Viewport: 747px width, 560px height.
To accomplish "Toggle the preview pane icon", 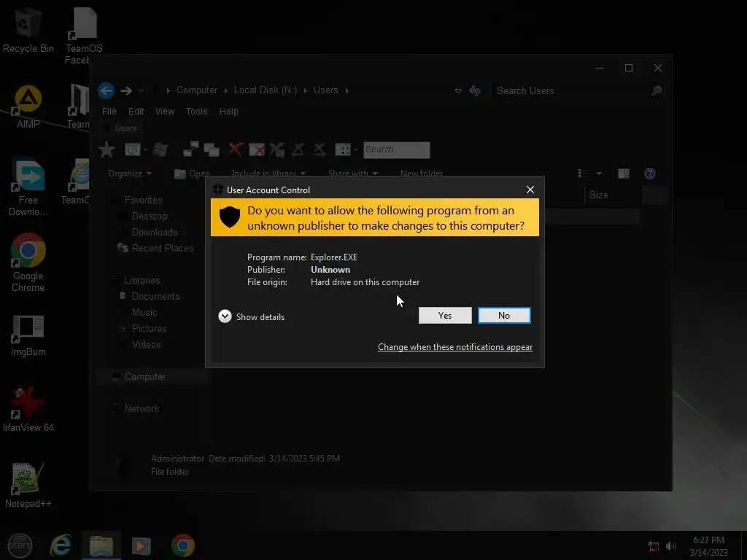I will click(x=624, y=174).
